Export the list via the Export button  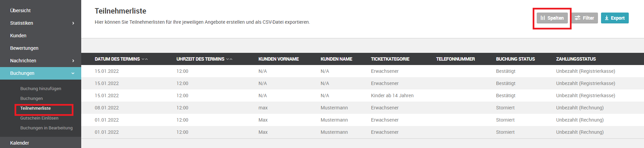tap(615, 18)
